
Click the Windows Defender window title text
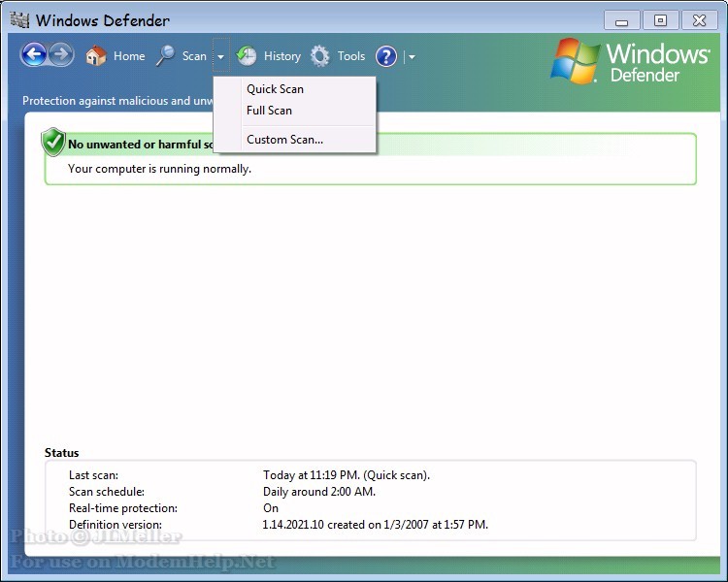[103, 20]
